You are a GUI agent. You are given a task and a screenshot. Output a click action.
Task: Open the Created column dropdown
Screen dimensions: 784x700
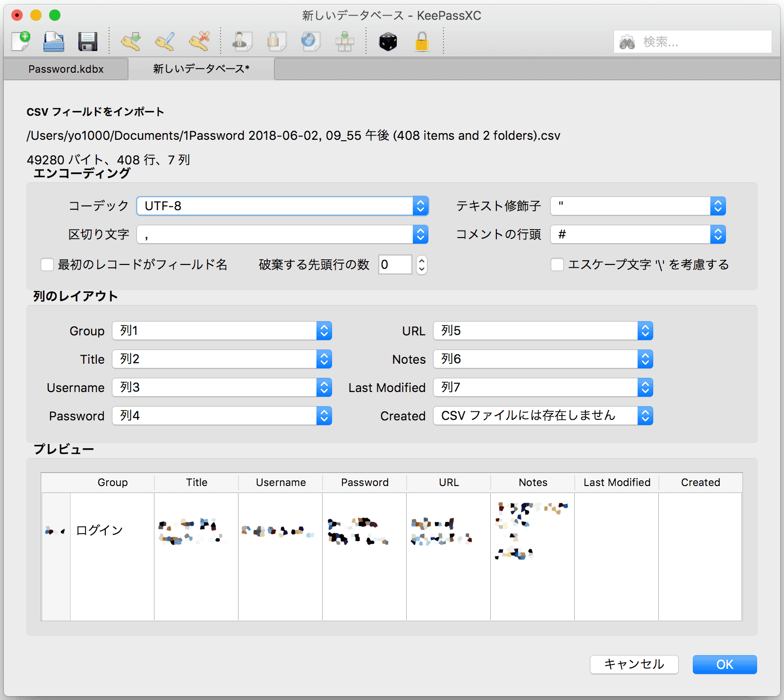543,416
